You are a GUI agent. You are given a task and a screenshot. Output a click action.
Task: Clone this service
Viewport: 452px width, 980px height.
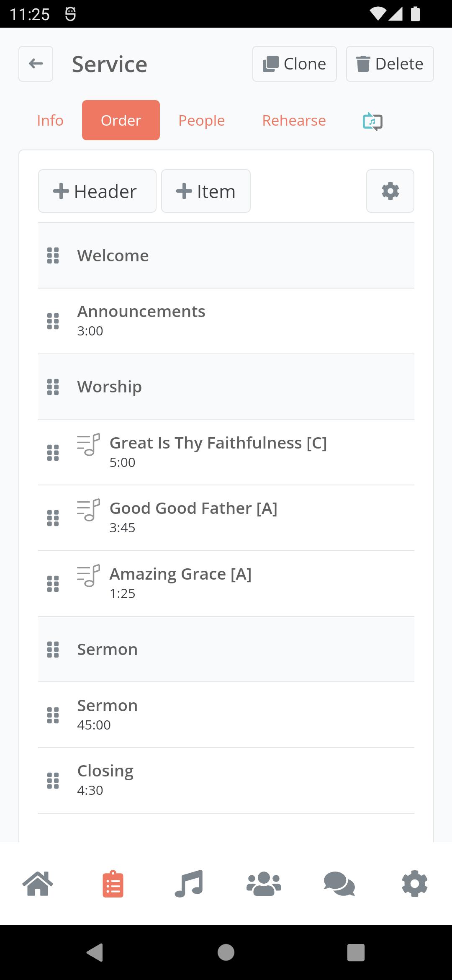point(295,64)
